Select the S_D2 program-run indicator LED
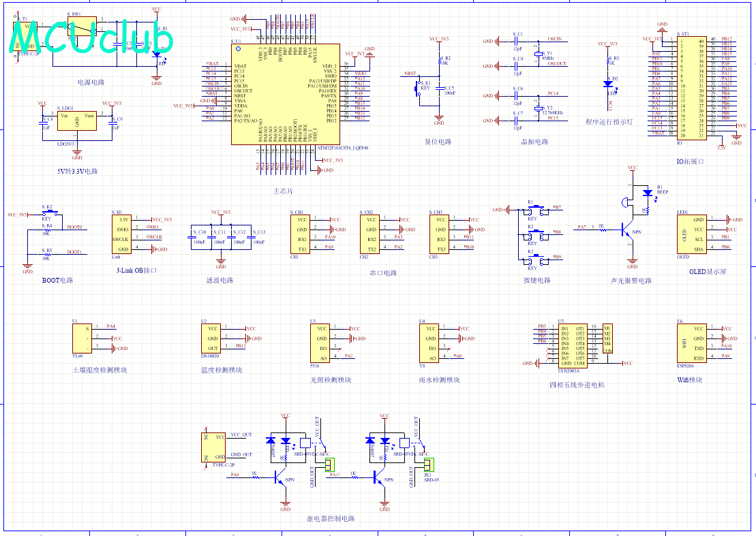The image size is (756, 536). (608, 84)
